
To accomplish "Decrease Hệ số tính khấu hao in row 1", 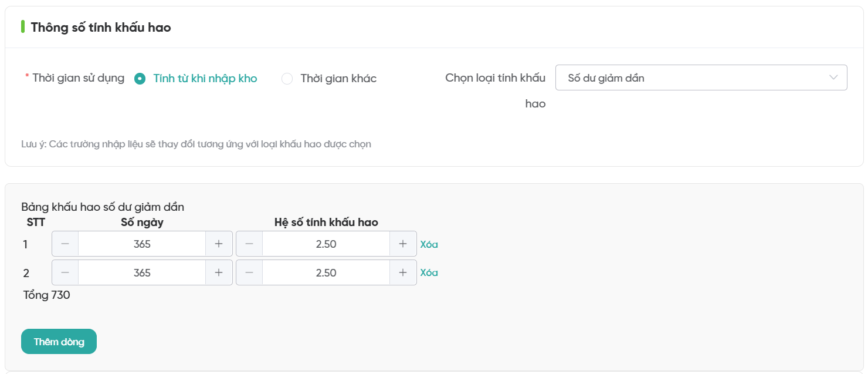I will 249,244.
